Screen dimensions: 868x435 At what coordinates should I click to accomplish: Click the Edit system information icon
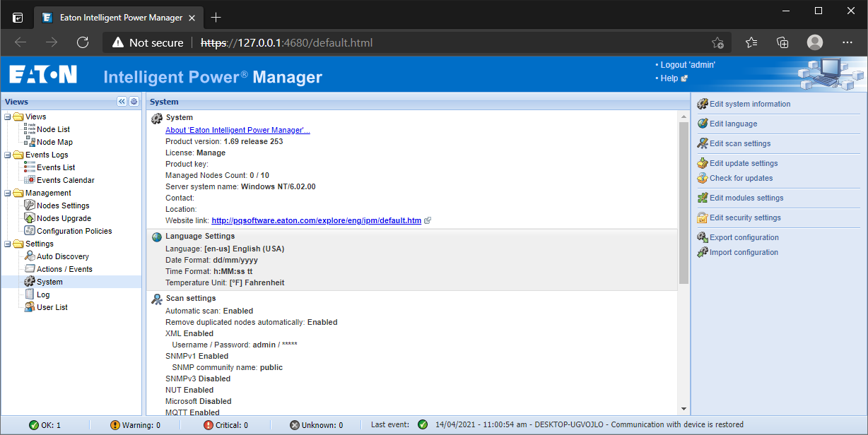coord(703,104)
